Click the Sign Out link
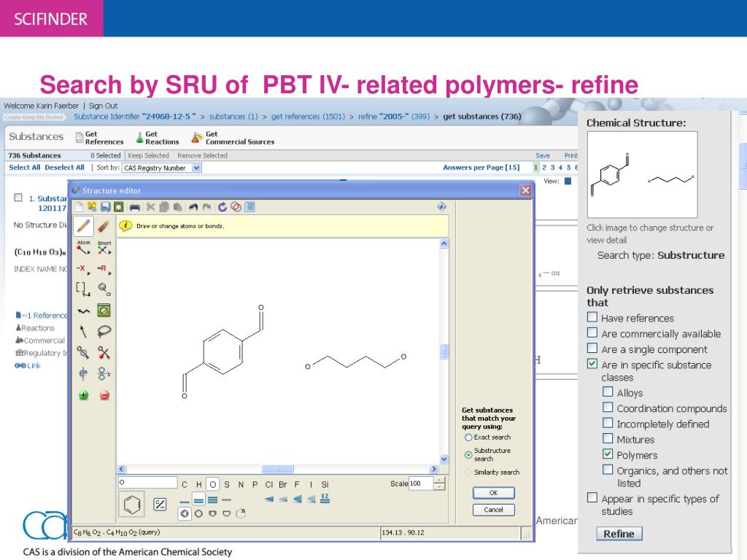This screenshot has height=560, width=747. [x=103, y=106]
